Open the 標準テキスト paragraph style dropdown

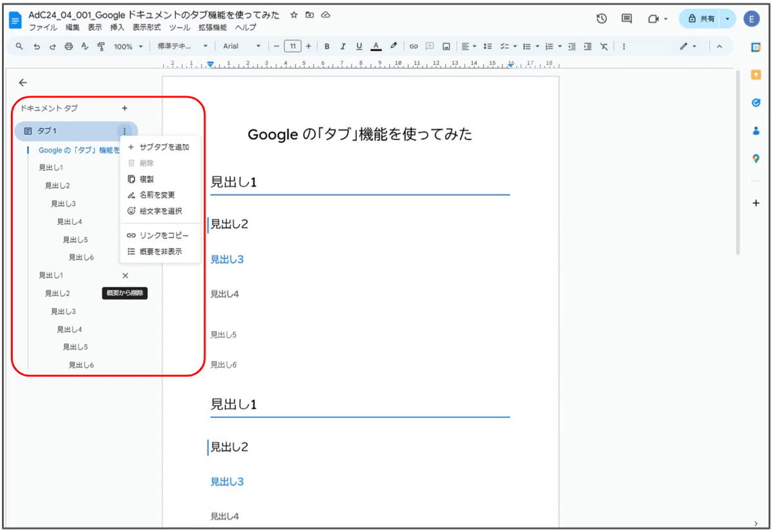tap(184, 46)
